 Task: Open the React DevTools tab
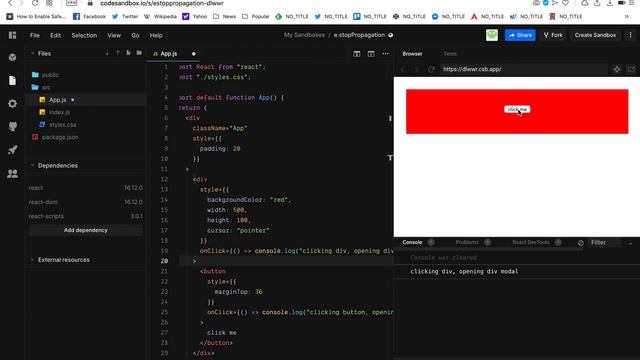(x=531, y=242)
